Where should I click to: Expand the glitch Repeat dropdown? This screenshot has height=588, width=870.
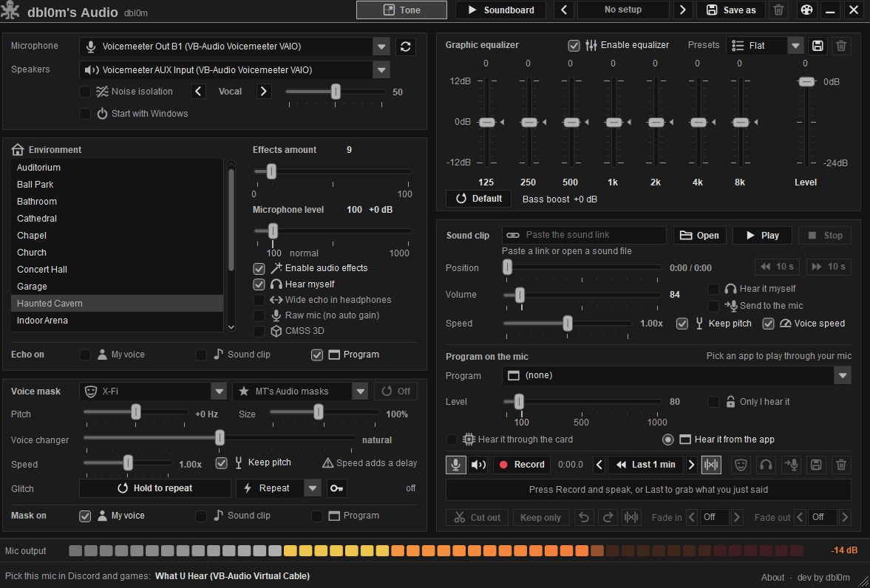point(313,488)
